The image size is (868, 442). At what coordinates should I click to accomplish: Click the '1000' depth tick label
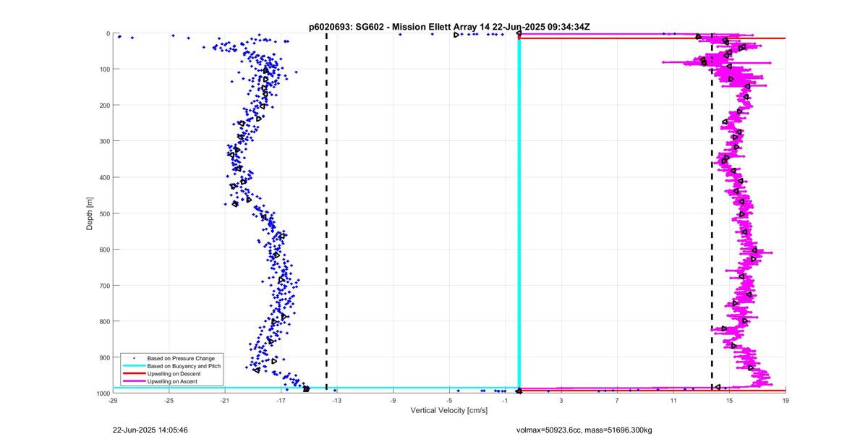pyautogui.click(x=102, y=394)
